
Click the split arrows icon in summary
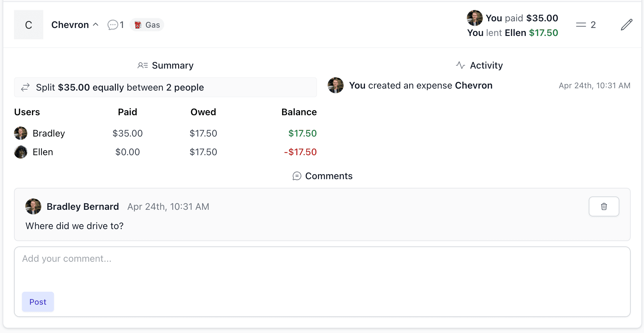pyautogui.click(x=26, y=87)
